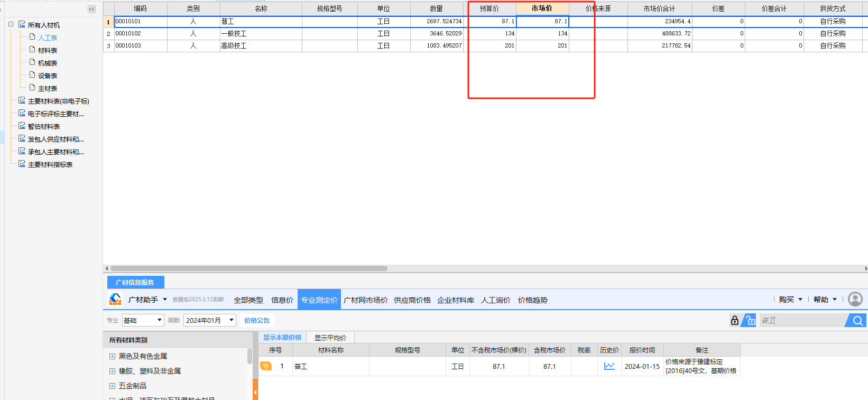The image size is (868, 400).
Task: Click the orange 专 tag icon in 普工 row
Action: [265, 366]
